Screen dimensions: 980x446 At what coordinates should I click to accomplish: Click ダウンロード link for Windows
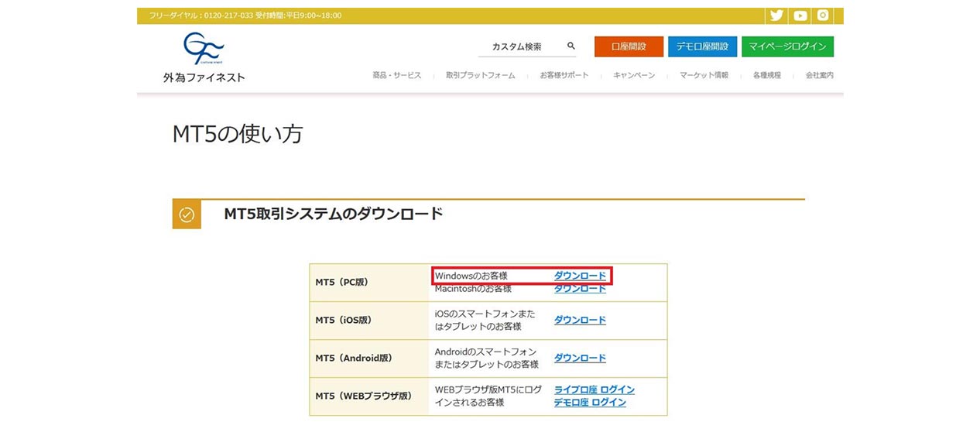pyautogui.click(x=580, y=276)
